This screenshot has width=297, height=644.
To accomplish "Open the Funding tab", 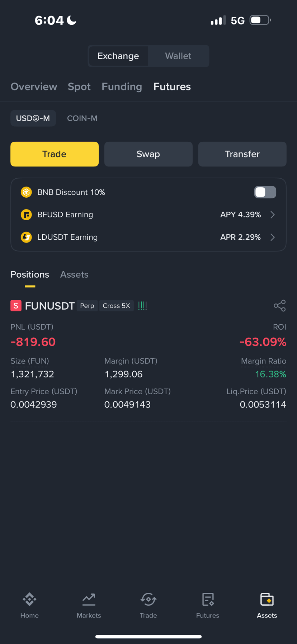I will (x=122, y=86).
